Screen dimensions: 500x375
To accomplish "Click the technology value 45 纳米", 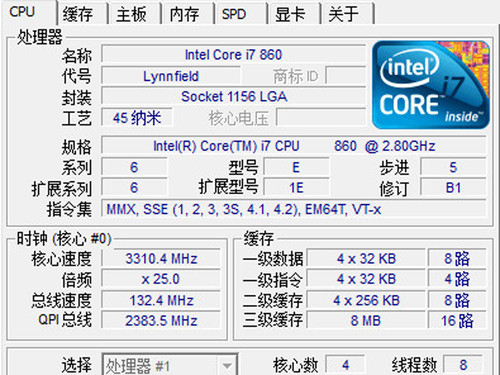I will [x=137, y=118].
